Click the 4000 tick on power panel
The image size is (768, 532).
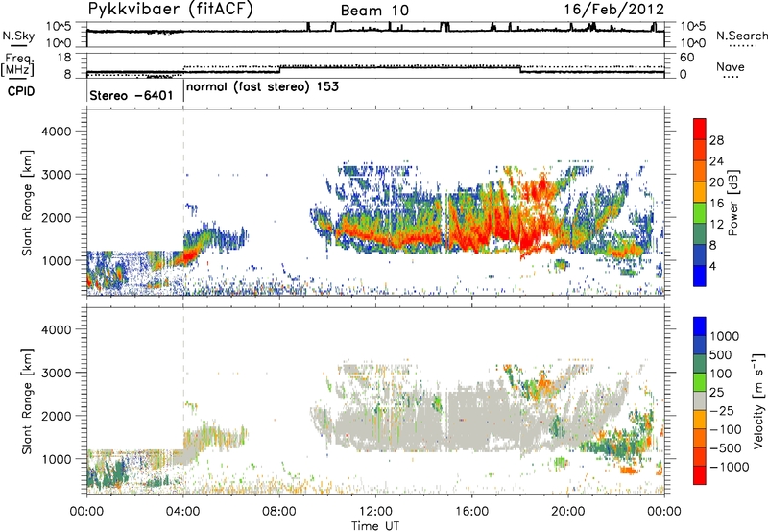pyautogui.click(x=56, y=132)
